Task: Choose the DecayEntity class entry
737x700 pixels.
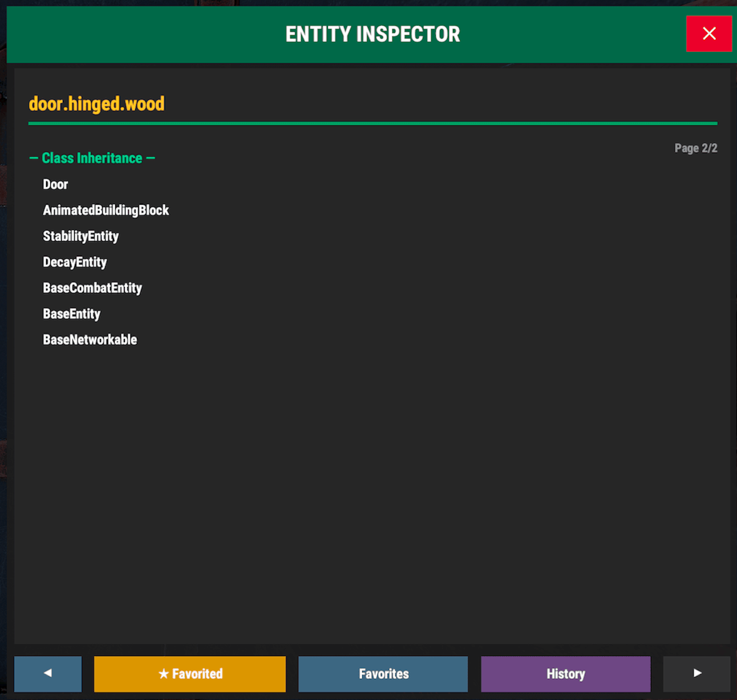Action: (75, 262)
